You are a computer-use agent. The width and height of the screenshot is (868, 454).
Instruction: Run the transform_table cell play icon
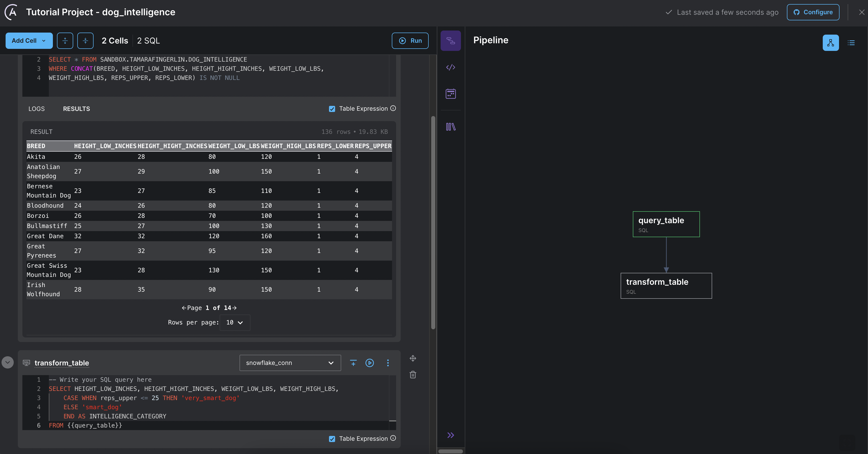tap(369, 363)
